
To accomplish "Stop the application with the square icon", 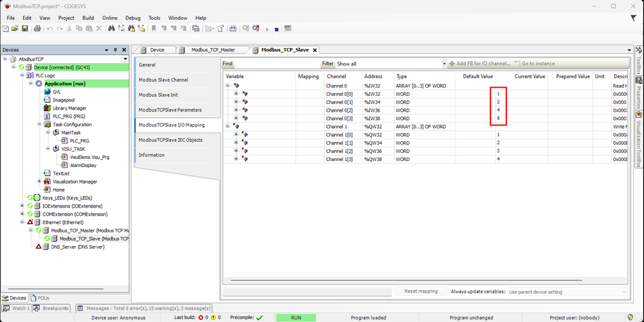I will [277, 29].
